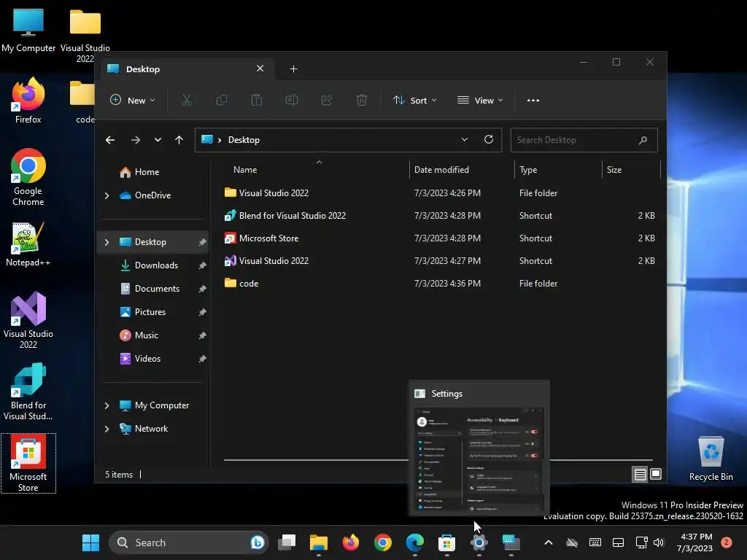Open the See more (three dots) menu
The height and width of the screenshot is (560, 747).
coord(533,100)
